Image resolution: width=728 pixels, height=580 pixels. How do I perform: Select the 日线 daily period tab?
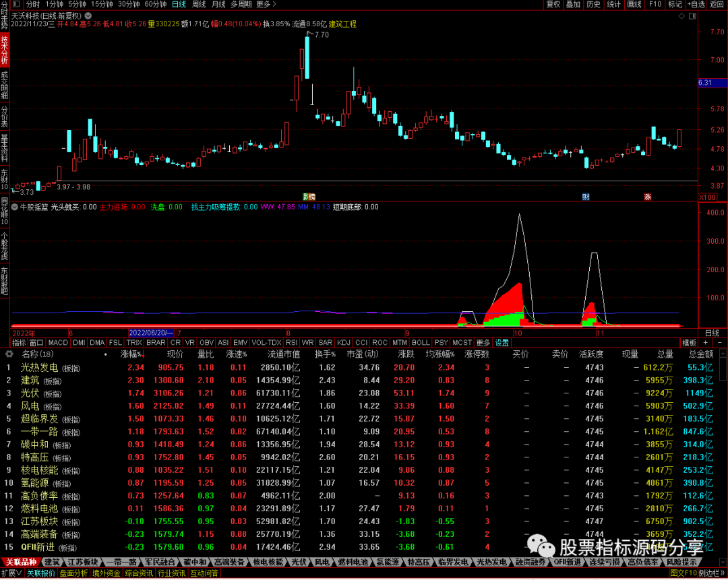pyautogui.click(x=179, y=4)
